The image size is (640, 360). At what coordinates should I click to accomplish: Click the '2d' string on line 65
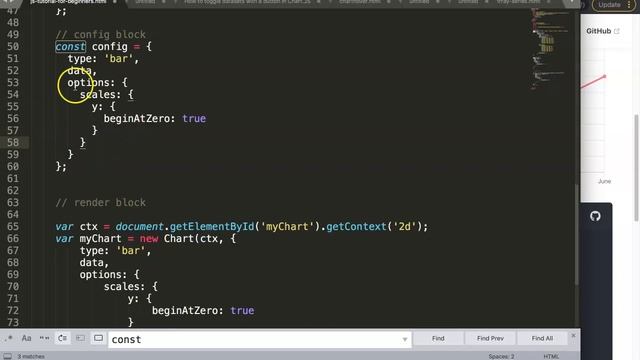[x=404, y=227]
